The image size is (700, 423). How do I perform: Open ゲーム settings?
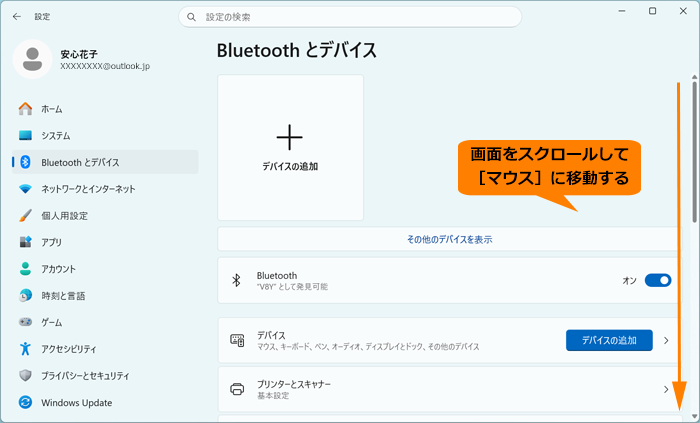tap(105, 322)
